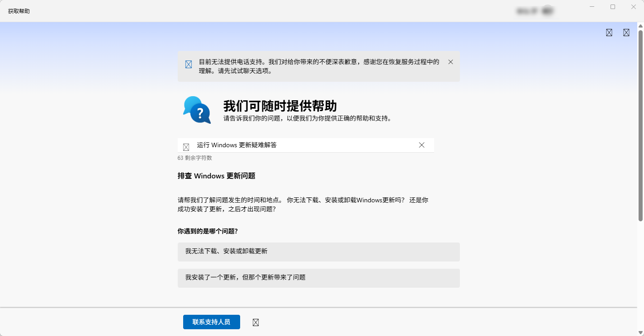Select 我安装了一个更新，但那个更新带来了问题 option
This screenshot has height=336, width=644.
click(x=319, y=278)
